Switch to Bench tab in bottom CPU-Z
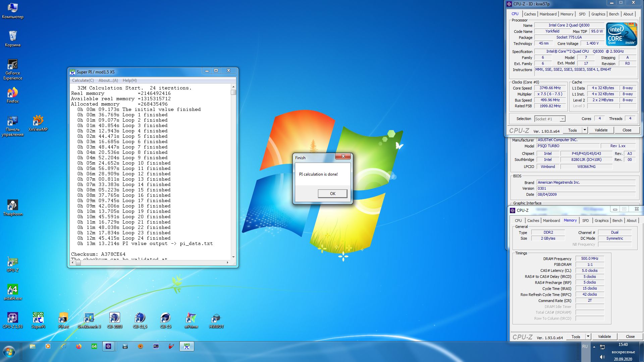Image resolution: width=644 pixels, height=362 pixels. (x=617, y=221)
